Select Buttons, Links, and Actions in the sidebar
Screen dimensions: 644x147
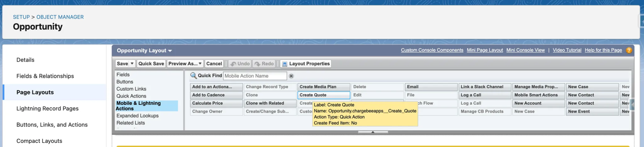(52, 124)
